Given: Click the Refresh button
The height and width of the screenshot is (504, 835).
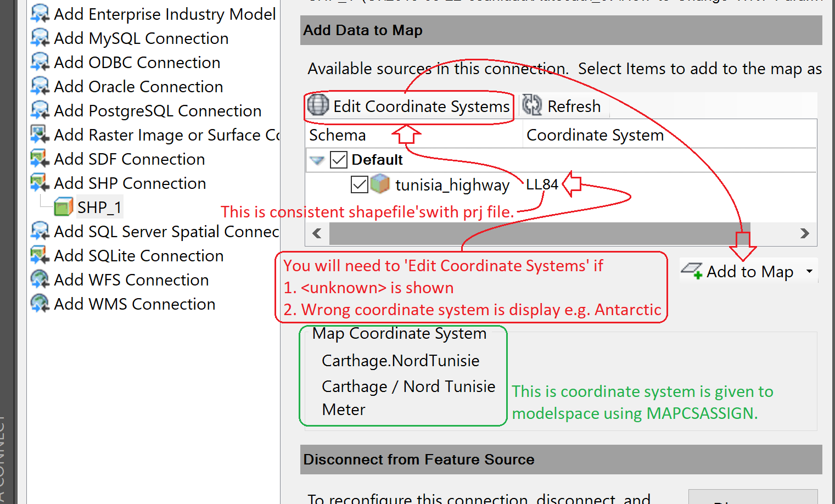Looking at the screenshot, I should click(x=563, y=105).
